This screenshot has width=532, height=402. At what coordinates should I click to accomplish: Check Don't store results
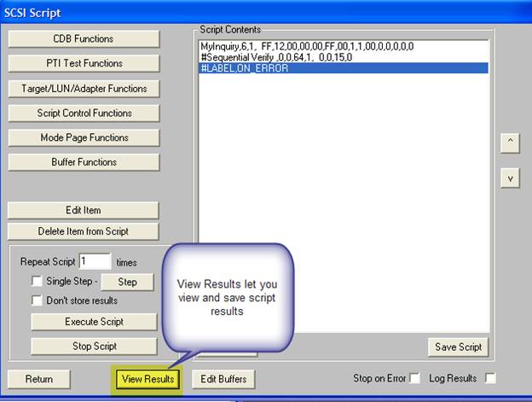tap(37, 300)
